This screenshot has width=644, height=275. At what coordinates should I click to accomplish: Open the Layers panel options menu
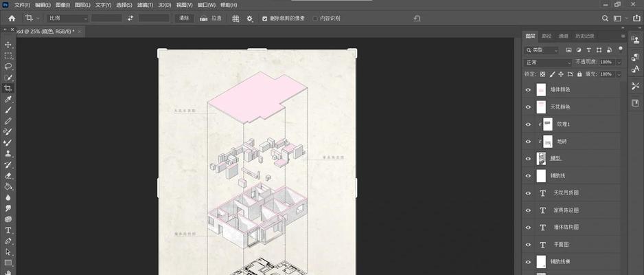click(x=623, y=36)
